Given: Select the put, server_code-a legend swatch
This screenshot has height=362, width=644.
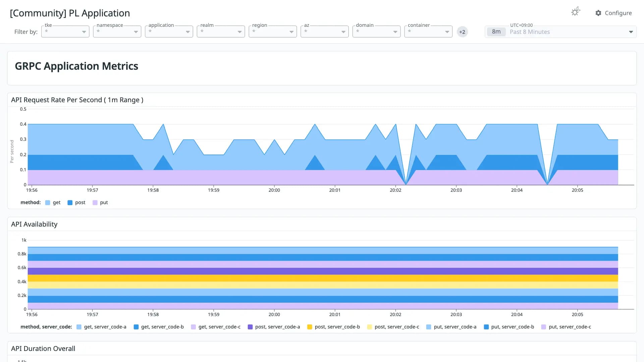Looking at the screenshot, I should pyautogui.click(x=429, y=327).
